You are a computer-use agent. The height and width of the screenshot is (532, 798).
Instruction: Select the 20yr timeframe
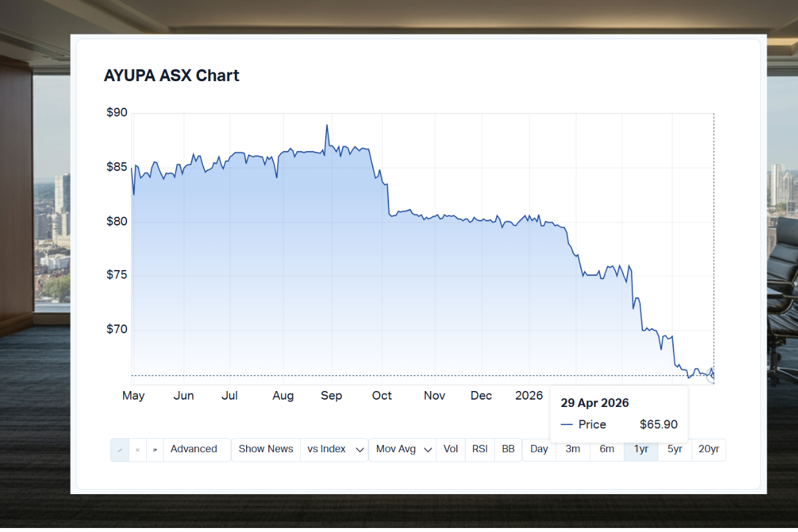[709, 450]
